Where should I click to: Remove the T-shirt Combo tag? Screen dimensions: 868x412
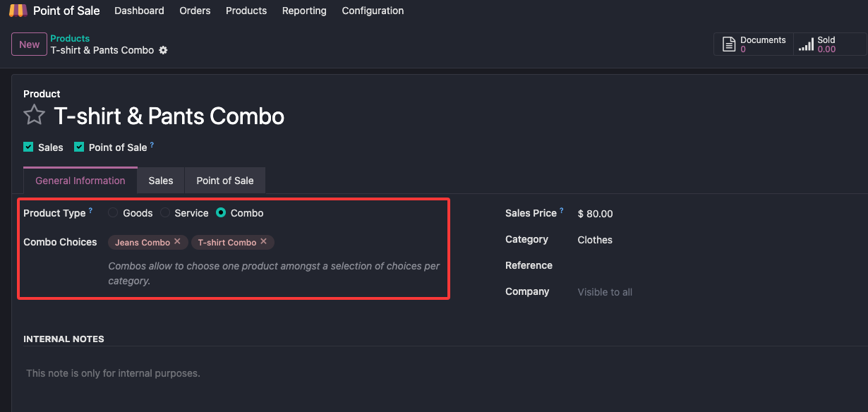[263, 241]
